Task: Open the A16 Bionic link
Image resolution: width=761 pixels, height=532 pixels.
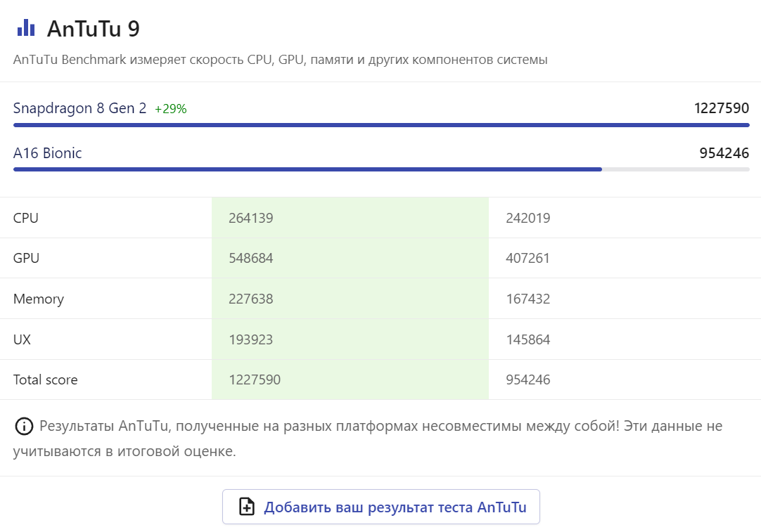Action: [x=47, y=153]
